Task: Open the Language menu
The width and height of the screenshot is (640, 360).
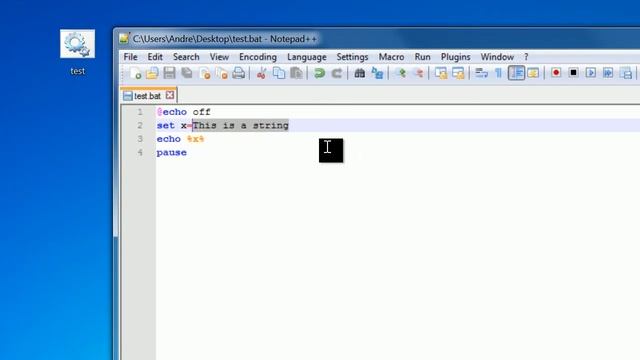Action: tap(307, 57)
